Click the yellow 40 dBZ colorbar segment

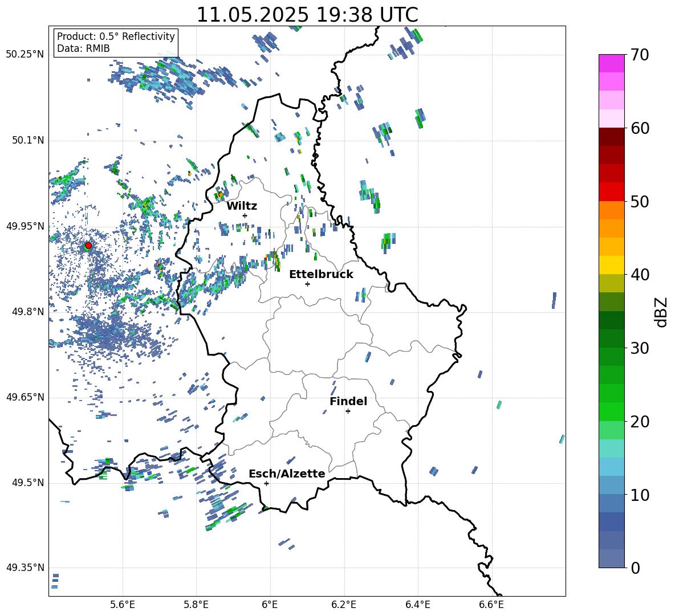pyautogui.click(x=611, y=265)
